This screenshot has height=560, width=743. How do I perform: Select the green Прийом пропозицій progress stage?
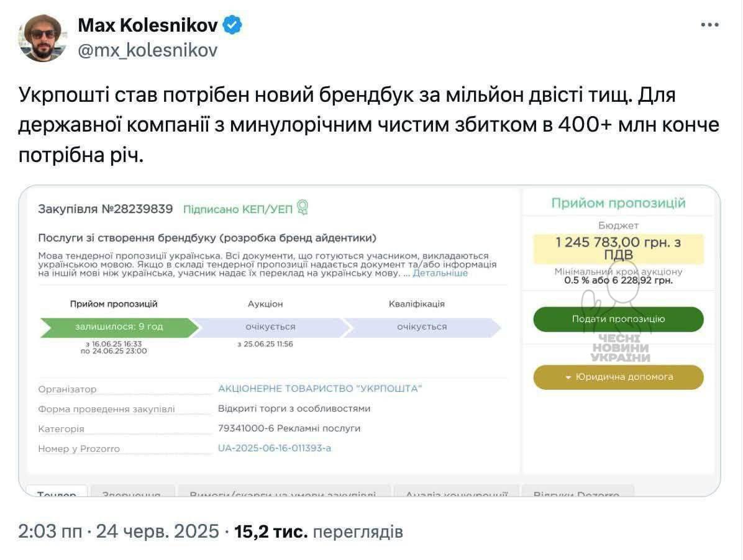[119, 327]
